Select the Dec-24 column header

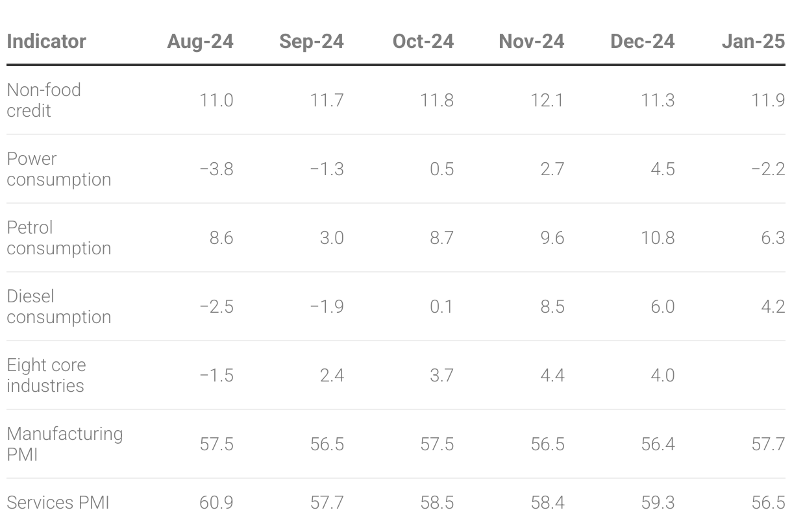[643, 42]
